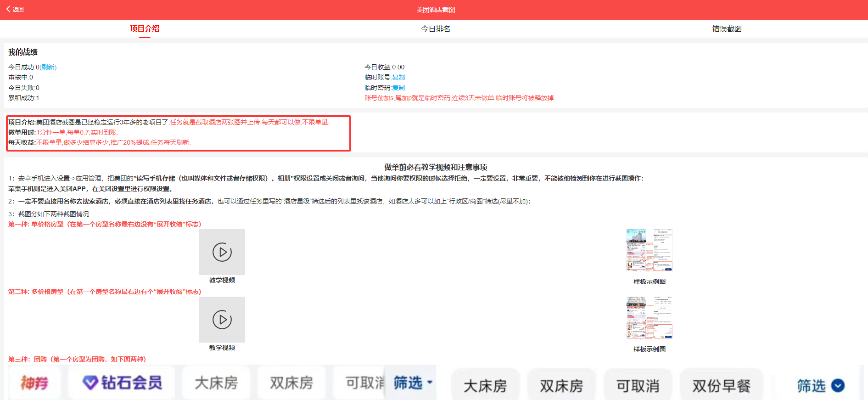The height and width of the screenshot is (400, 868).
Task: Play the 单价格房型 tutorial video
Action: pyautogui.click(x=222, y=252)
